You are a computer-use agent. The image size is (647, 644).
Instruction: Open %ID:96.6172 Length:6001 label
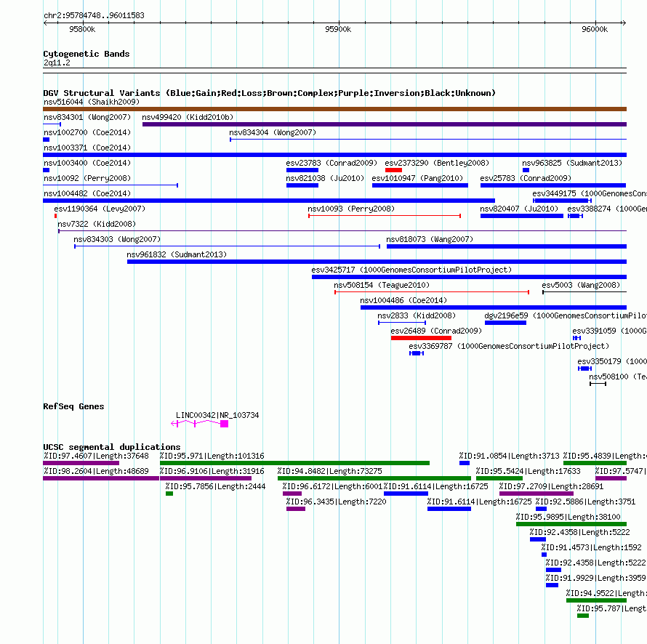[332, 486]
